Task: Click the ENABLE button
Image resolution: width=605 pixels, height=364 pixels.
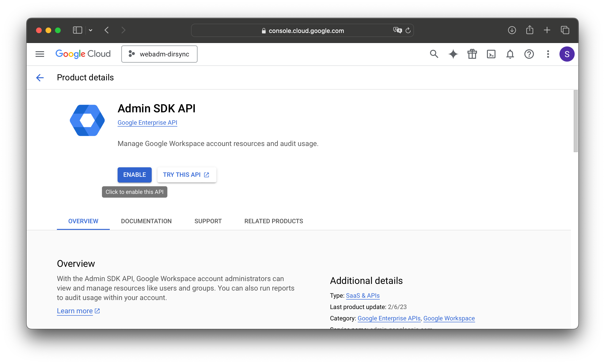Action: (134, 175)
